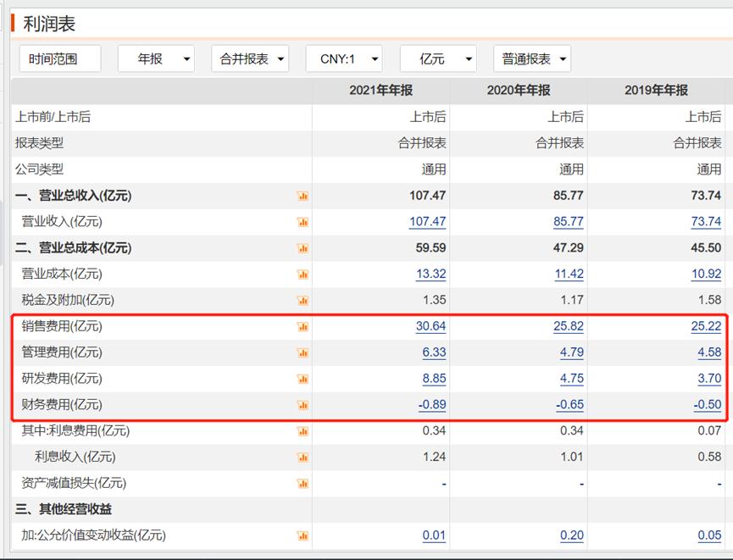Click chart icon beside 利息收入 row

(303, 457)
